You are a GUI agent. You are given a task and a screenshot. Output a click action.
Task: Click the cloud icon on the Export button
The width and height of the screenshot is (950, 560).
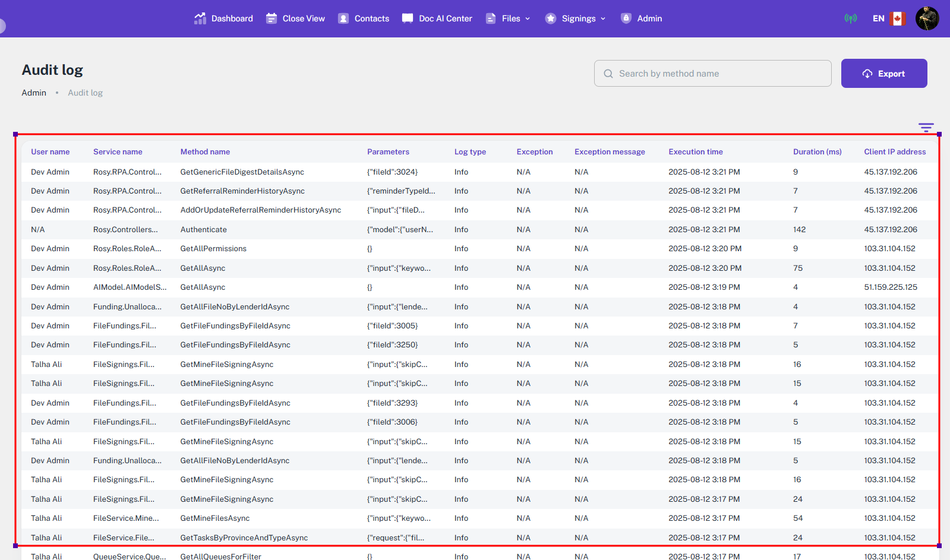(x=867, y=74)
